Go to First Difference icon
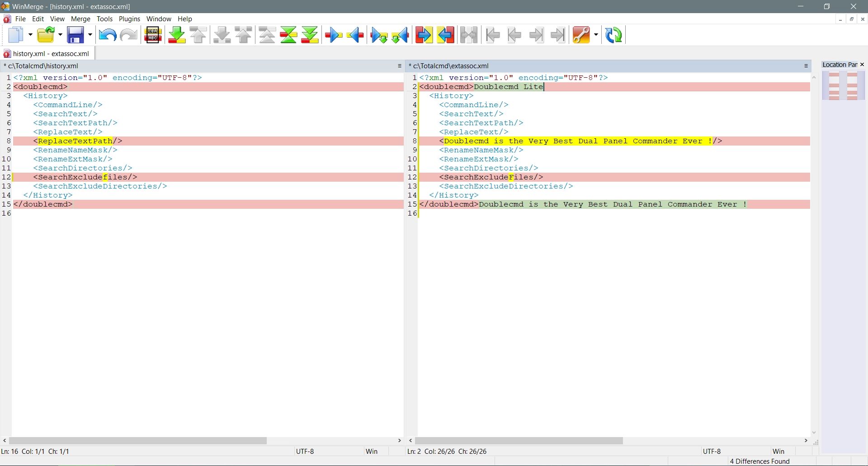868x466 pixels. pyautogui.click(x=267, y=35)
